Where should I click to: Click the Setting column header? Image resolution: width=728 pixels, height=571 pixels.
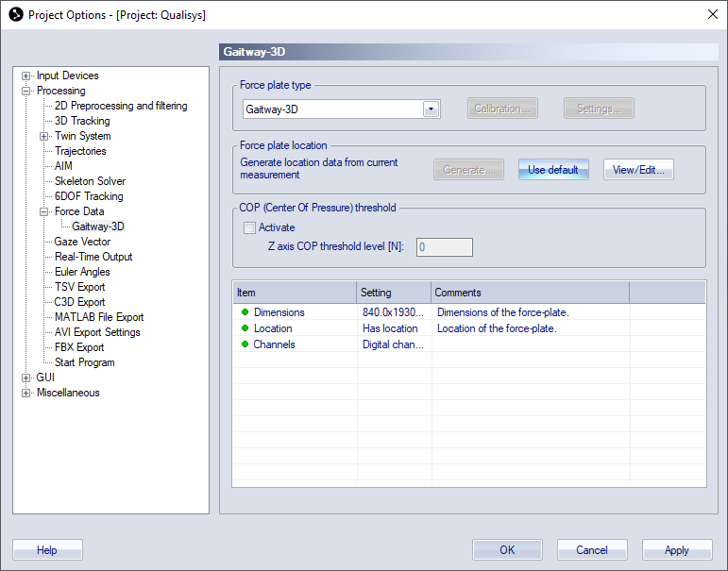tap(394, 293)
